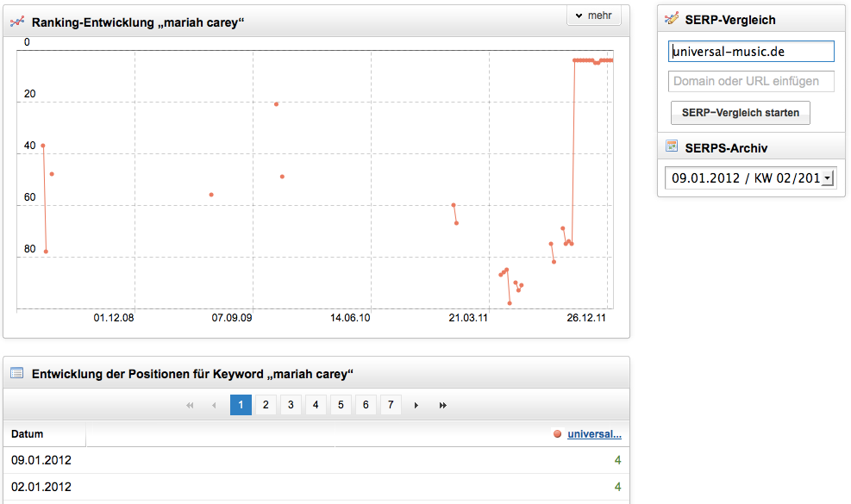
Task: Click the Domain oder URL einfügen field
Action: [x=751, y=82]
